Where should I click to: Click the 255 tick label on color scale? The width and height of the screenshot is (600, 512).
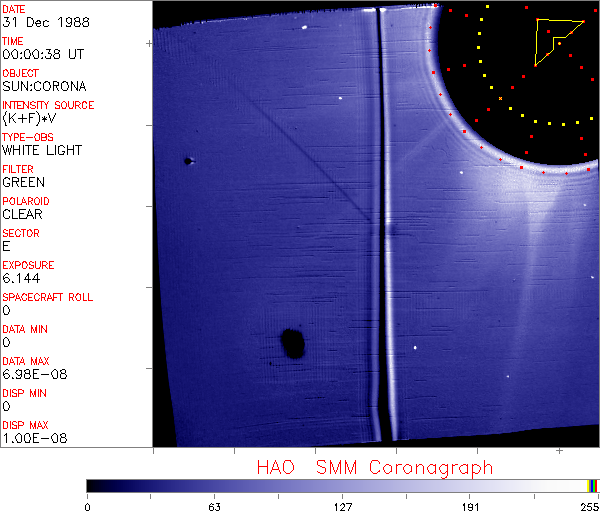tap(589, 507)
